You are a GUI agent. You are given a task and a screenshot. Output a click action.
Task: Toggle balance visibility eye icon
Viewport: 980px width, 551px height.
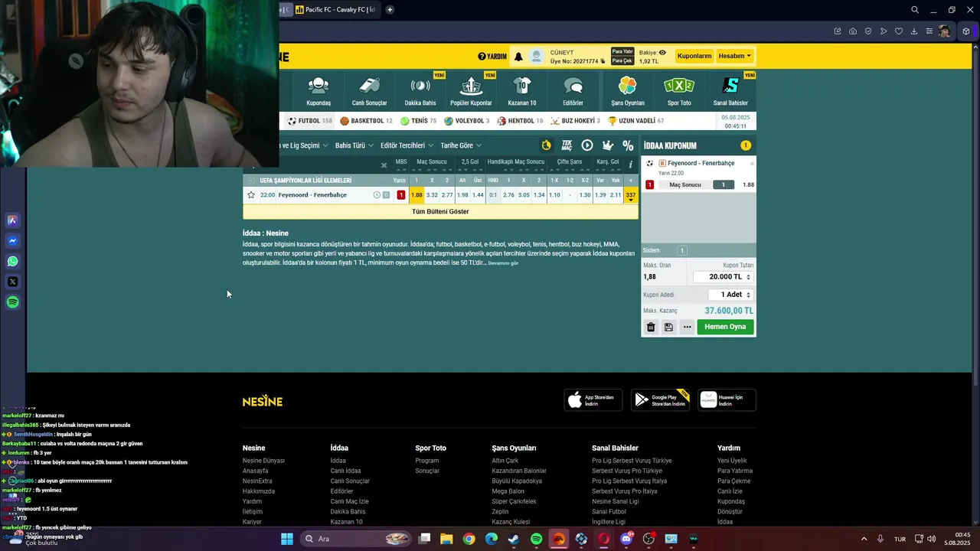coord(662,53)
